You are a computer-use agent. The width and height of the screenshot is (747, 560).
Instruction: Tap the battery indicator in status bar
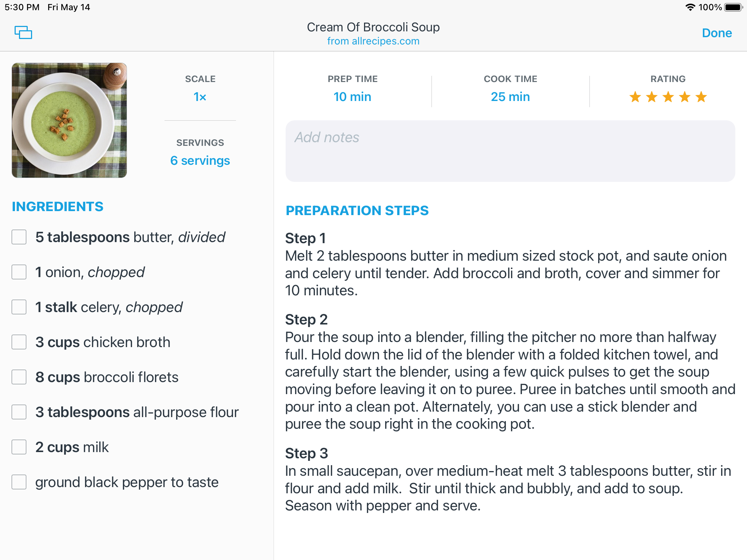(734, 7)
